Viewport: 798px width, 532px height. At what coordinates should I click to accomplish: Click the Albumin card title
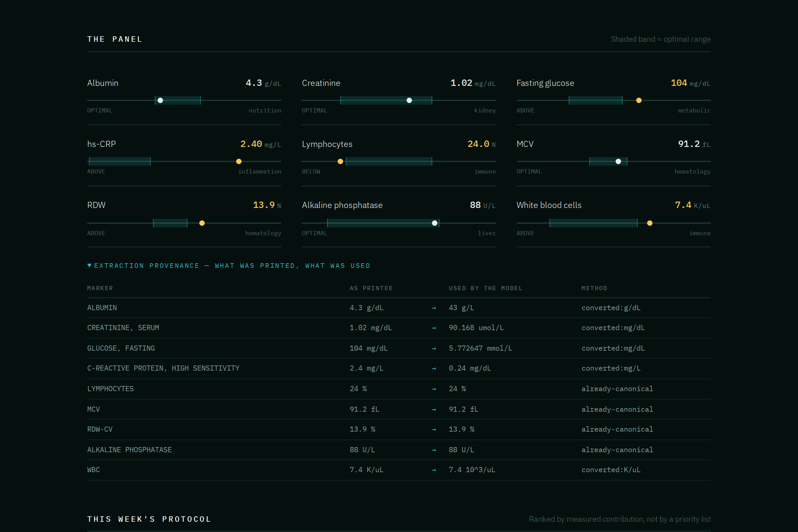pos(103,83)
